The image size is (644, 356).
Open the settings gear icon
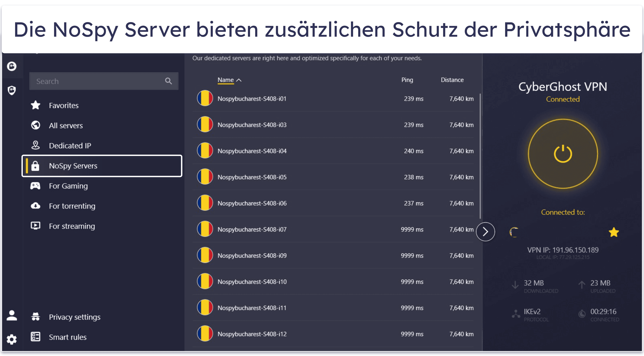coord(12,339)
